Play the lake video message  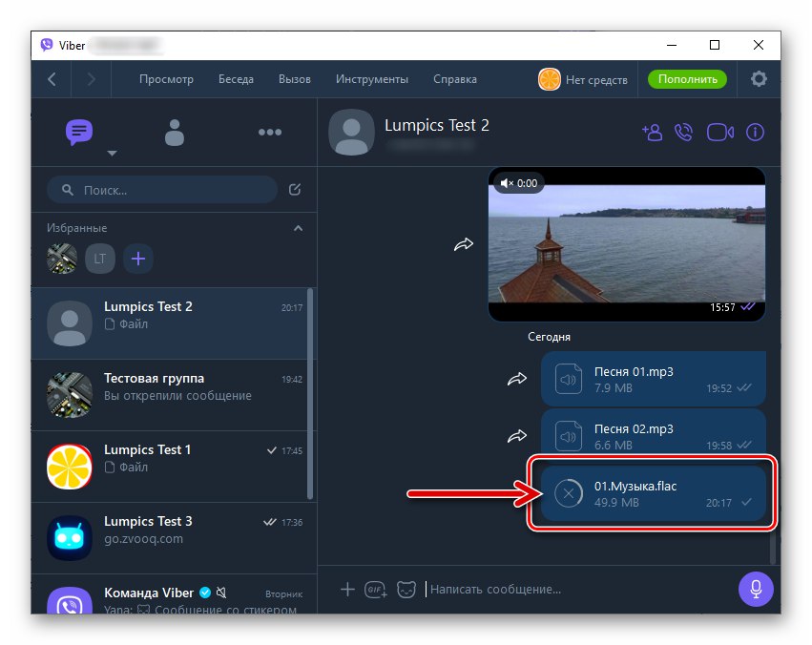pos(627,244)
